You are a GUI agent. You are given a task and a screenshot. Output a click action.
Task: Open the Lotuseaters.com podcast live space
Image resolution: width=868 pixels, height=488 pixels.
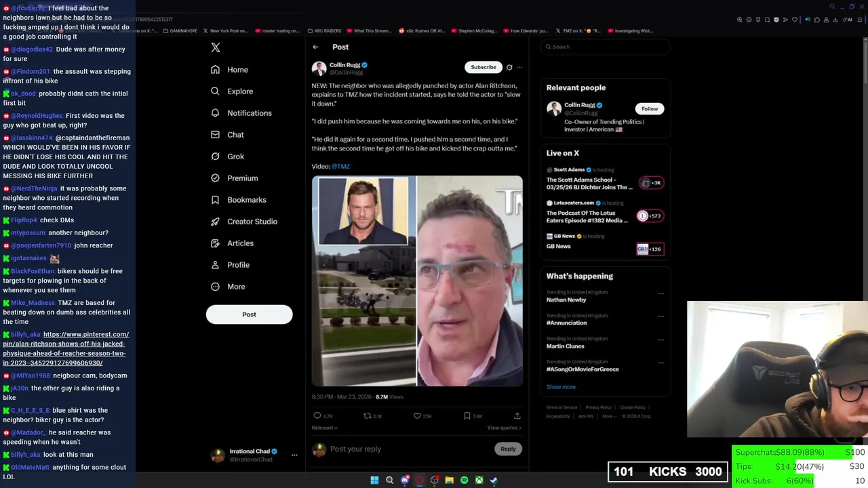(x=605, y=211)
